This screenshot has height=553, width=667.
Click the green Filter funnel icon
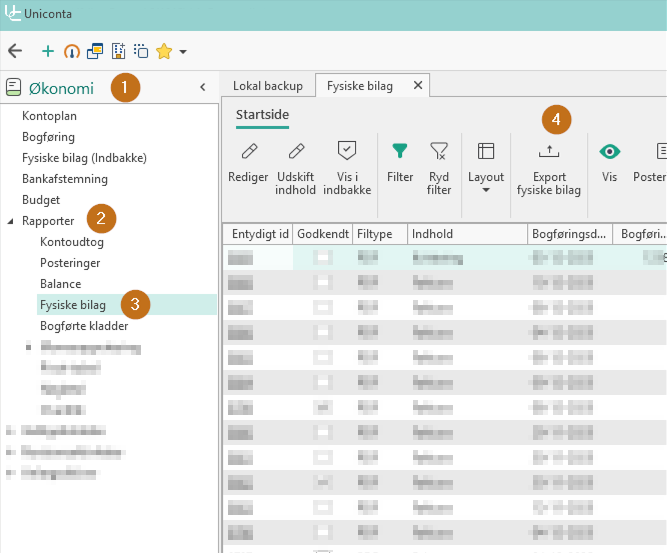[399, 151]
